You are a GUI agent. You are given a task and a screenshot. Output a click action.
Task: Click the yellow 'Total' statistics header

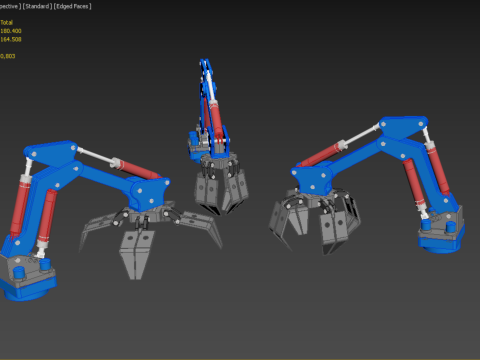point(7,23)
